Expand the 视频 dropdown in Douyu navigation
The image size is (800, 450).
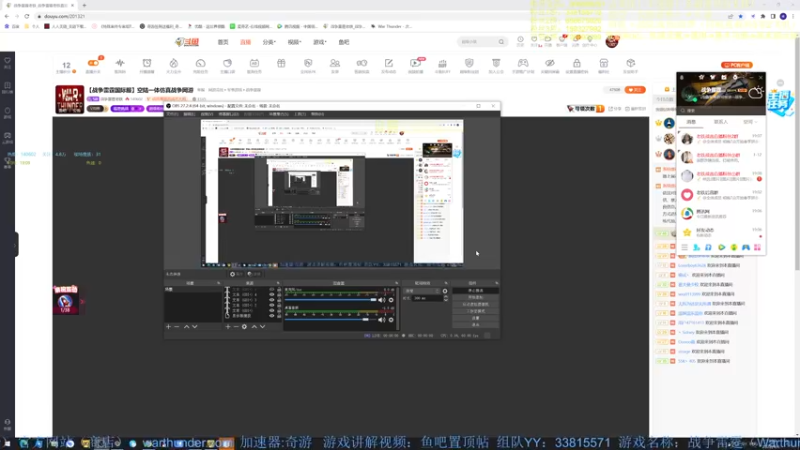point(294,42)
